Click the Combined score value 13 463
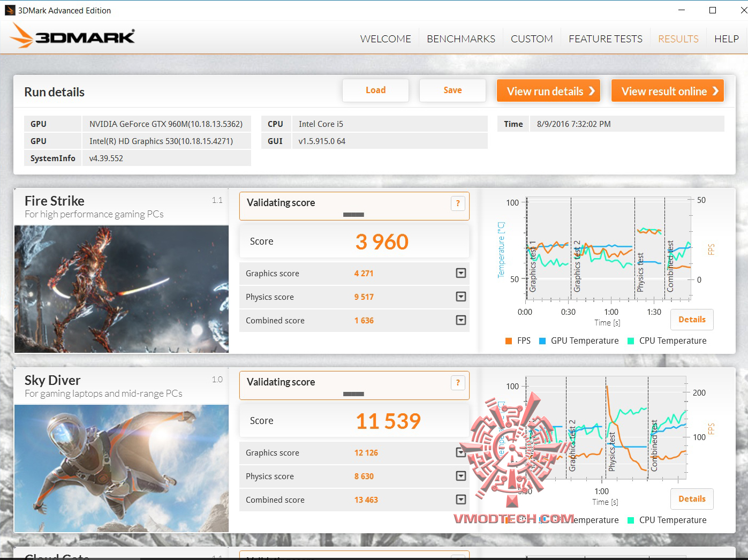This screenshot has height=560, width=748. 366,500
